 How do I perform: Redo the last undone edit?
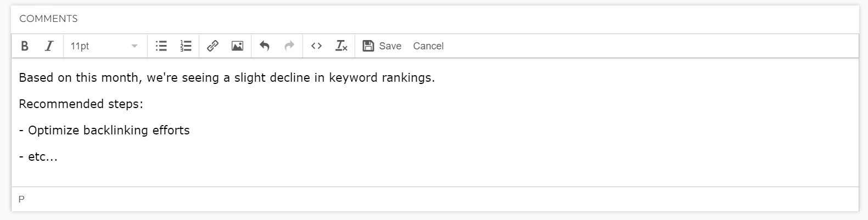pos(289,46)
